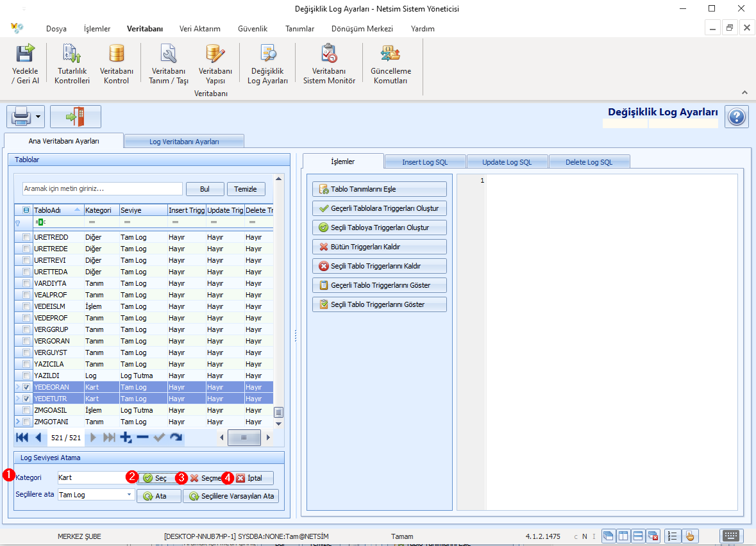Delete the record with the minus icon
Image resolution: width=756 pixels, height=546 pixels.
pos(143,438)
